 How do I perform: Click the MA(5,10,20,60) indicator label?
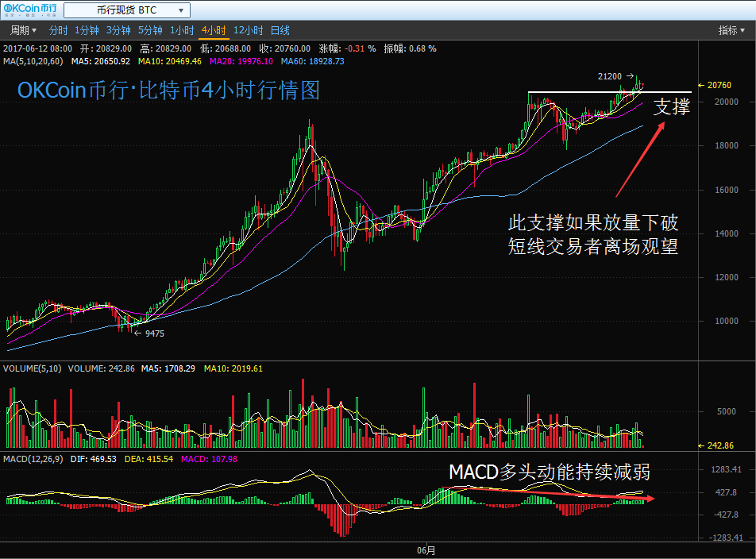(34, 60)
